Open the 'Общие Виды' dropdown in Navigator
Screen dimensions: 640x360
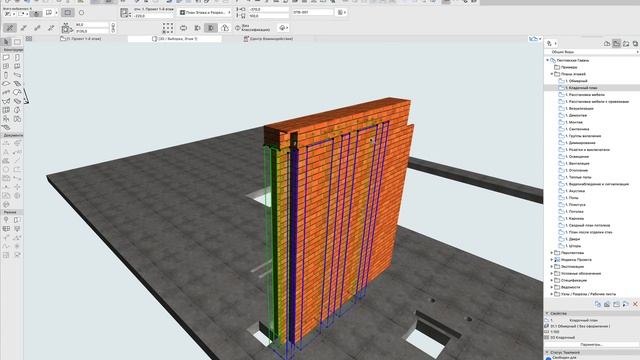click(592, 52)
